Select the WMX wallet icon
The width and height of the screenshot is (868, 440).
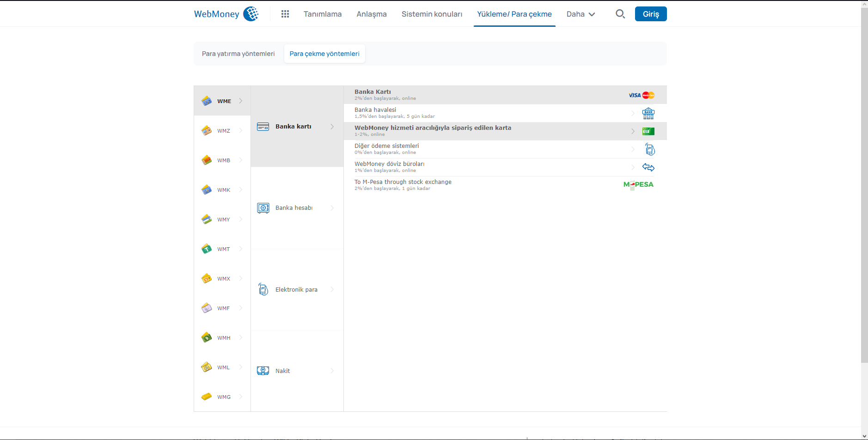pyautogui.click(x=207, y=278)
